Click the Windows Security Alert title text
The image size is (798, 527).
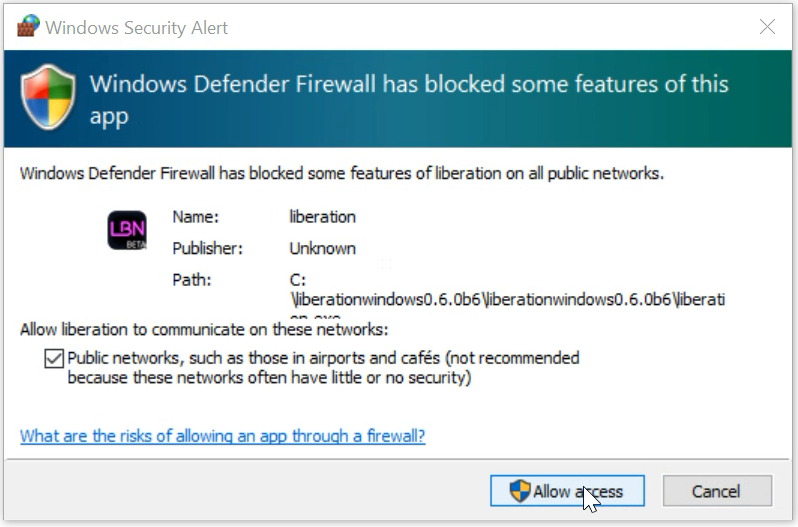click(x=137, y=28)
